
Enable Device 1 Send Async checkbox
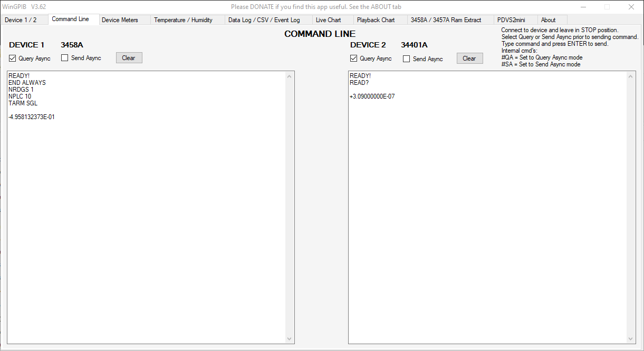click(x=65, y=58)
